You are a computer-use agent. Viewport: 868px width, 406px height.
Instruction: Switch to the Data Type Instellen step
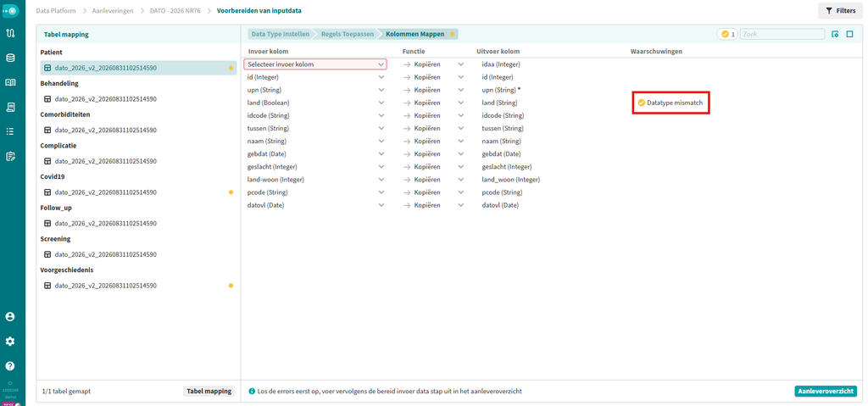click(x=280, y=34)
